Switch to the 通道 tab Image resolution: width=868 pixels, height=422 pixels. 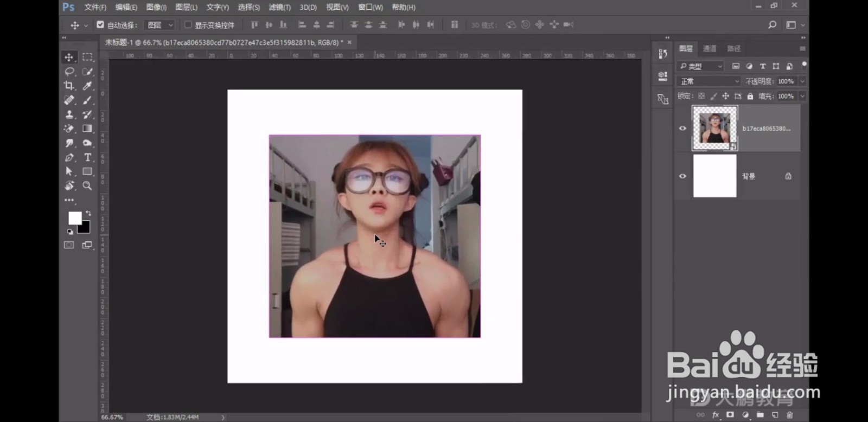click(x=710, y=49)
